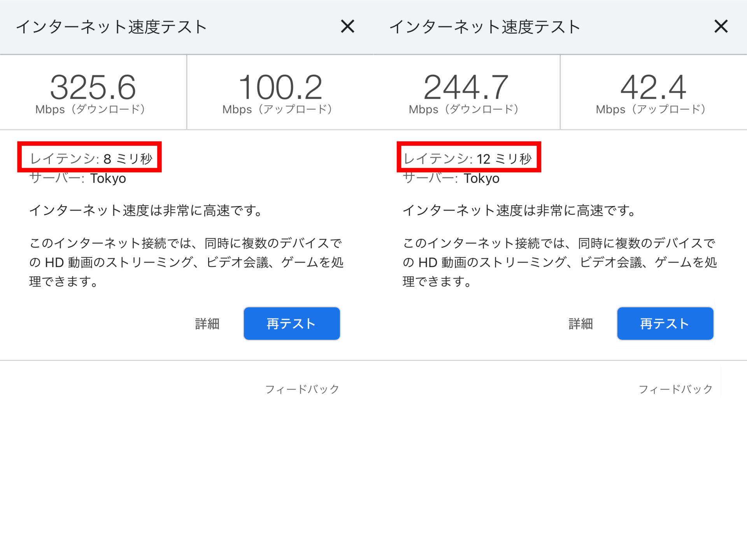Close the right speed test panel

721,26
